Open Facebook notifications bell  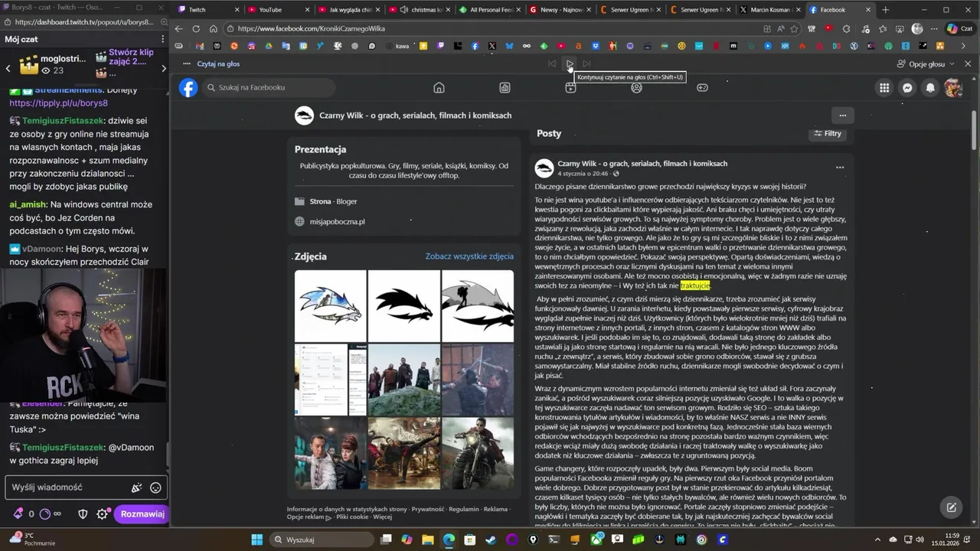coord(930,88)
